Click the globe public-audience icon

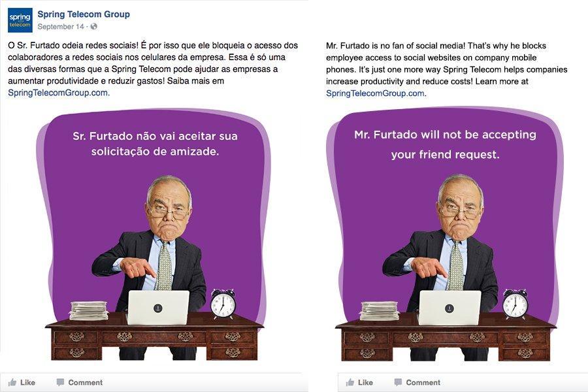point(93,26)
